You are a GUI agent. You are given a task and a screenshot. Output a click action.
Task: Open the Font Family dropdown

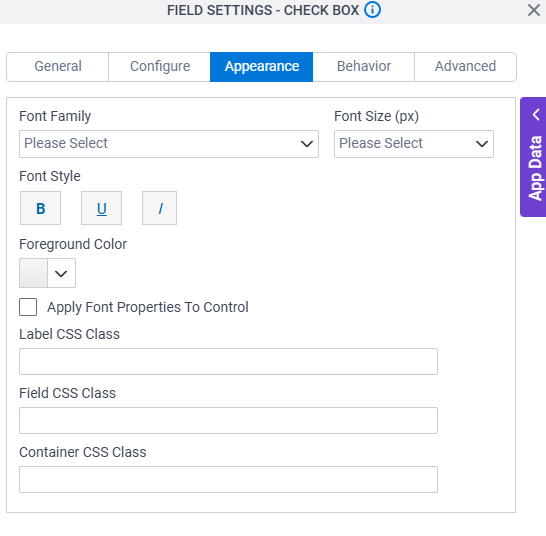(x=169, y=144)
